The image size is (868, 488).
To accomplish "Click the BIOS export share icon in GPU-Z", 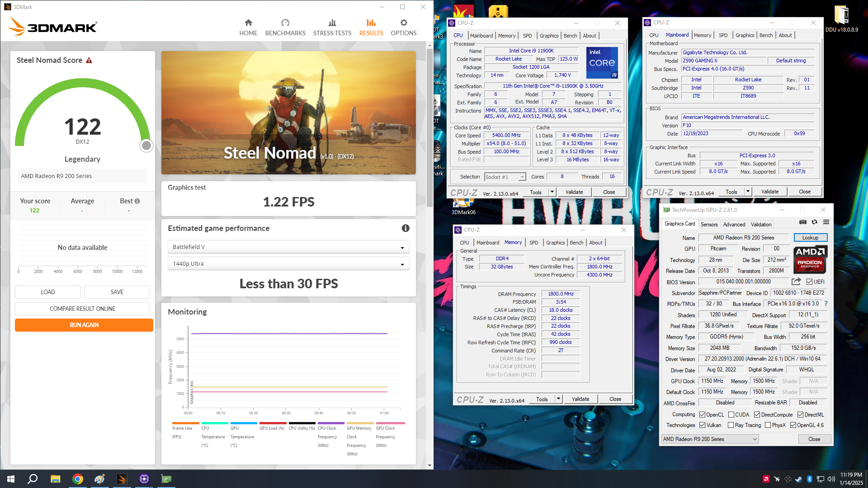I will click(796, 282).
